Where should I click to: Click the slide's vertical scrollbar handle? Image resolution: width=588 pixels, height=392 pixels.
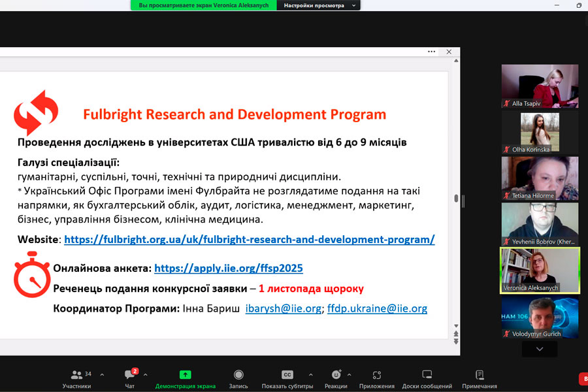pyautogui.click(x=455, y=199)
